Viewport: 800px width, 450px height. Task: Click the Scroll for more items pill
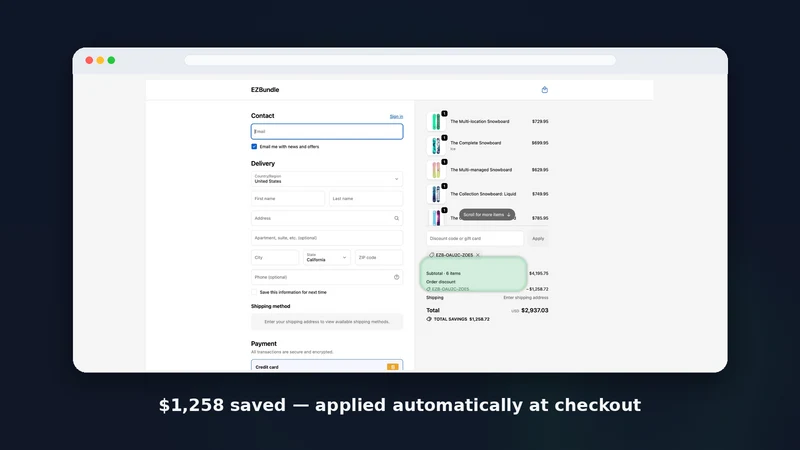click(x=487, y=215)
